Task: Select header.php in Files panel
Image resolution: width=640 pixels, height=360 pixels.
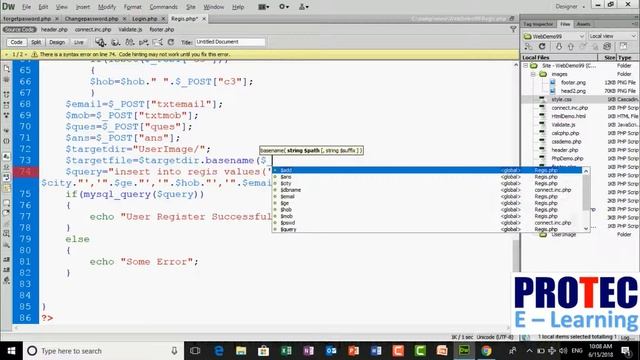Action: (565, 150)
